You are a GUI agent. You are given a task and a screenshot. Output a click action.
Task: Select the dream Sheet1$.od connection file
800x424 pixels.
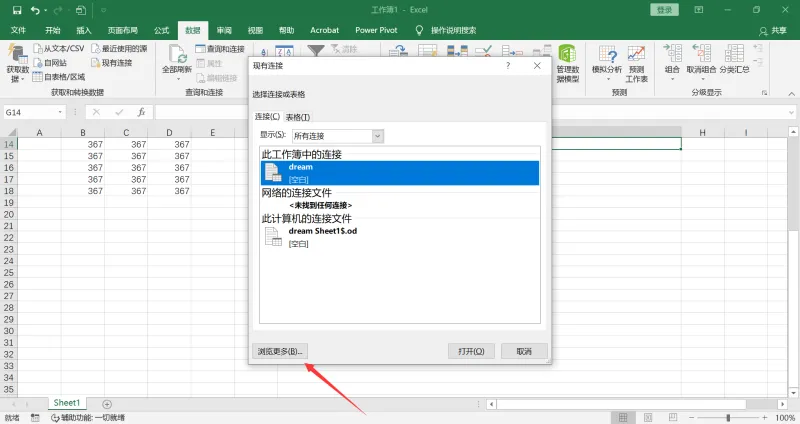tap(399, 237)
